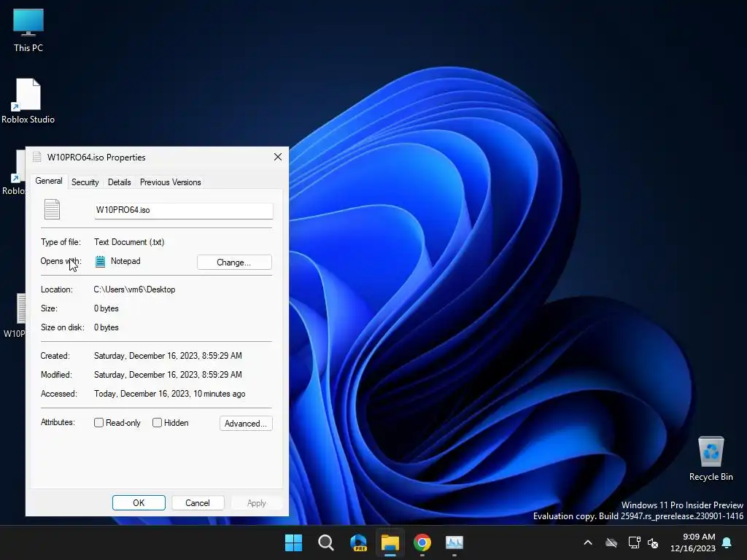Open the Details tab

coord(119,182)
